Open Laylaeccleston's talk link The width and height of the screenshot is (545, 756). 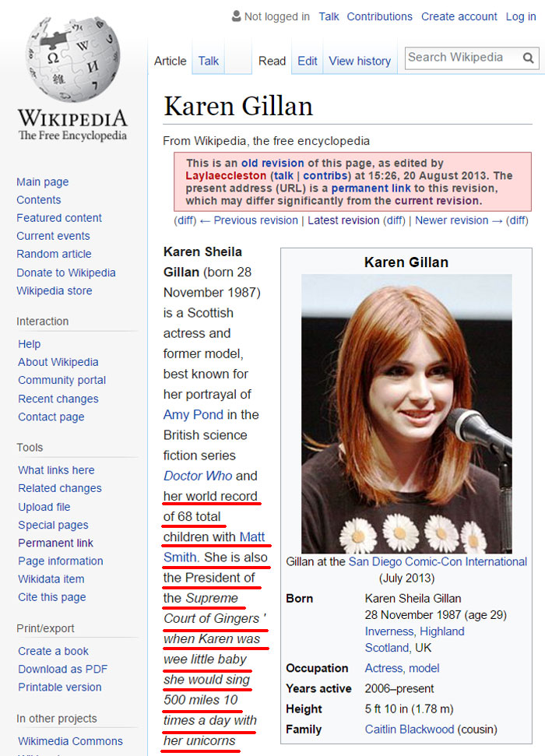click(283, 175)
